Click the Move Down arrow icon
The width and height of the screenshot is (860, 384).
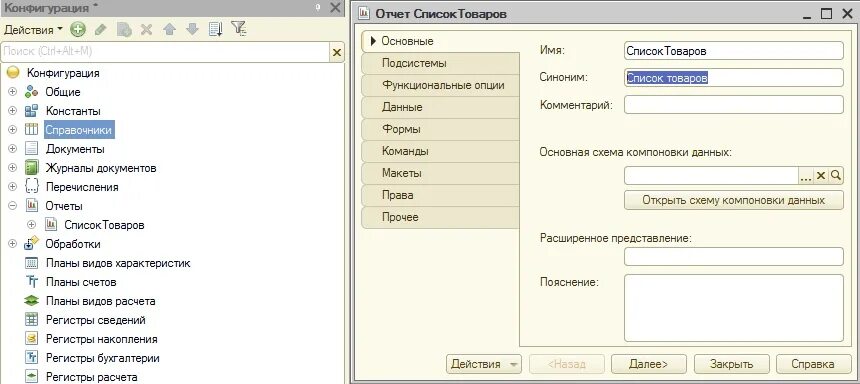192,30
